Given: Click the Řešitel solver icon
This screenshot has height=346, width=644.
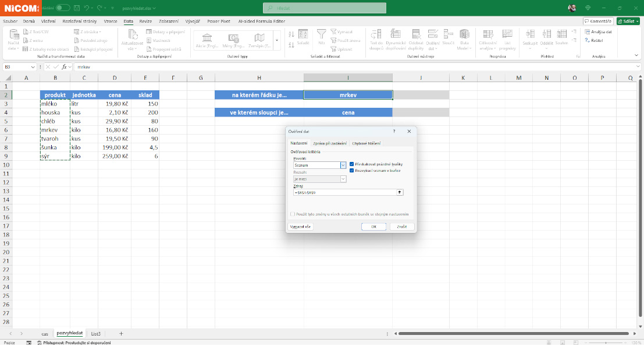Looking at the screenshot, I should 594,40.
